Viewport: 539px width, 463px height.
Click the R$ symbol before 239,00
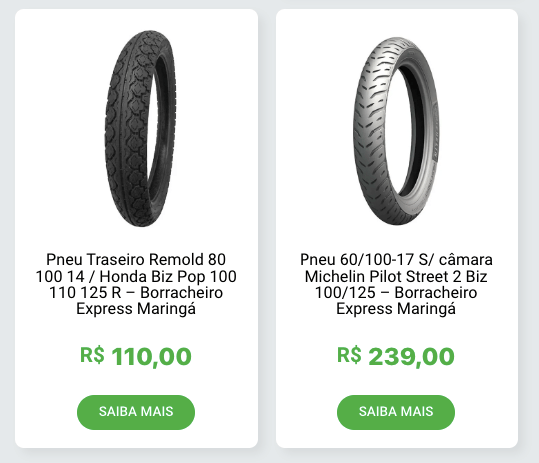pyautogui.click(x=349, y=355)
